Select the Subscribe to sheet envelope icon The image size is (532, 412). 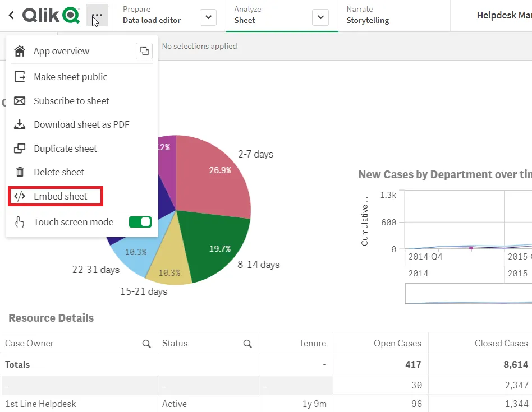(19, 101)
